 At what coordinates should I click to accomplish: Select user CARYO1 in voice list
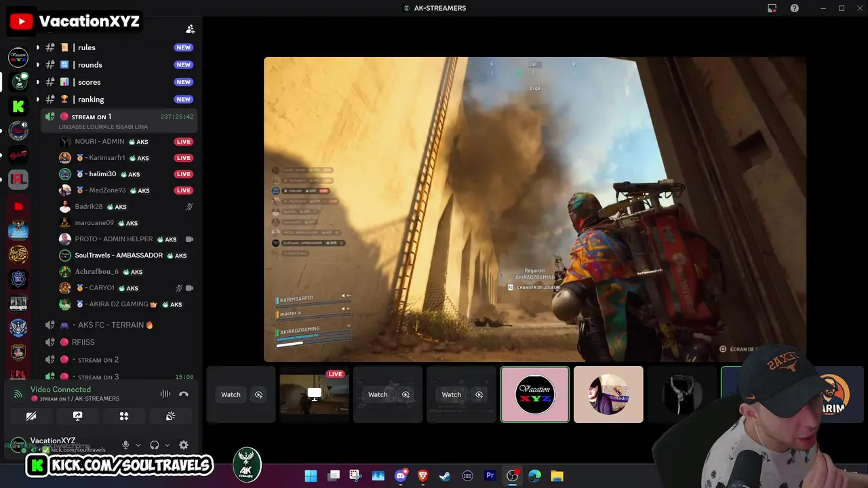(x=126, y=288)
